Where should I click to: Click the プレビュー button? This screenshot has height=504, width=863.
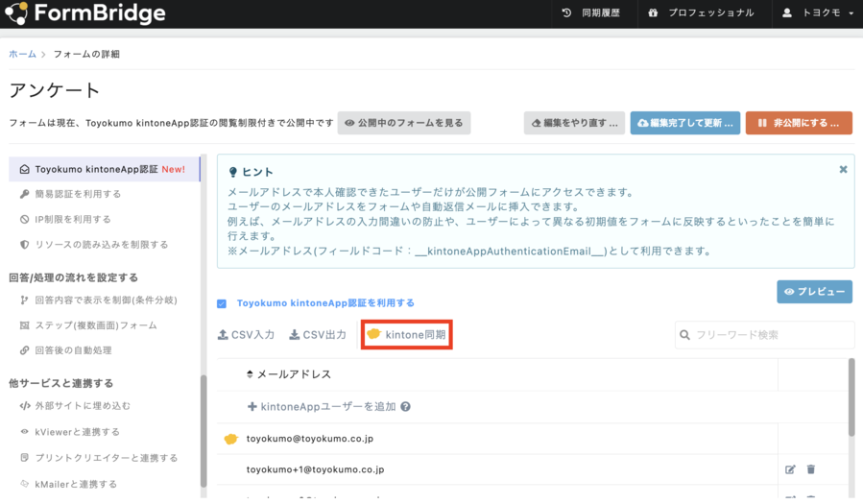(x=815, y=292)
